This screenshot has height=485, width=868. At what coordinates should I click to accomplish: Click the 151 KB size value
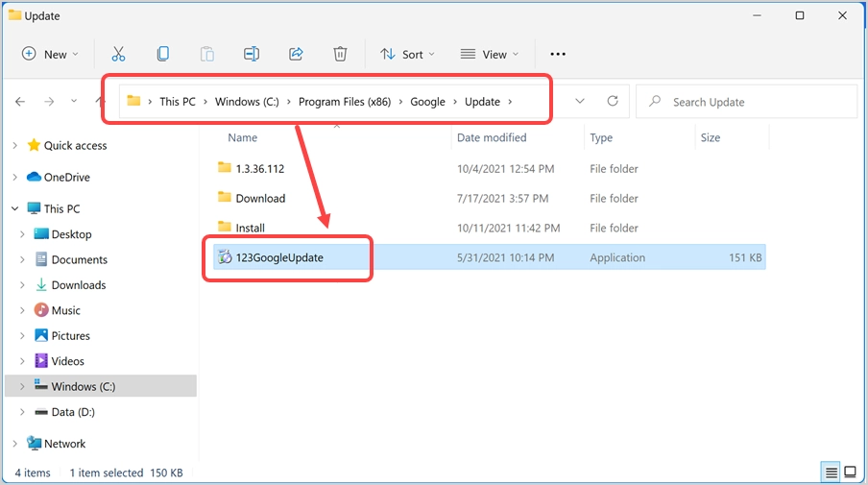click(x=745, y=256)
